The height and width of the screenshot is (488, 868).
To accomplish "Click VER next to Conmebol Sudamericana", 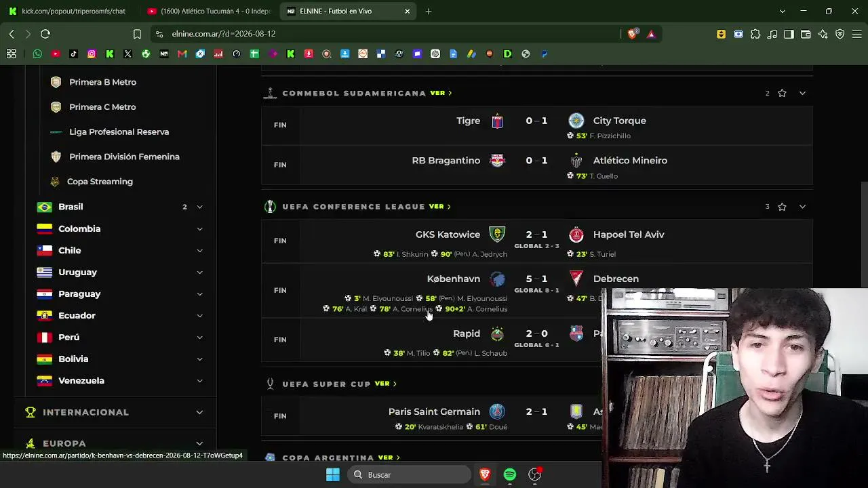I will [x=440, y=93].
